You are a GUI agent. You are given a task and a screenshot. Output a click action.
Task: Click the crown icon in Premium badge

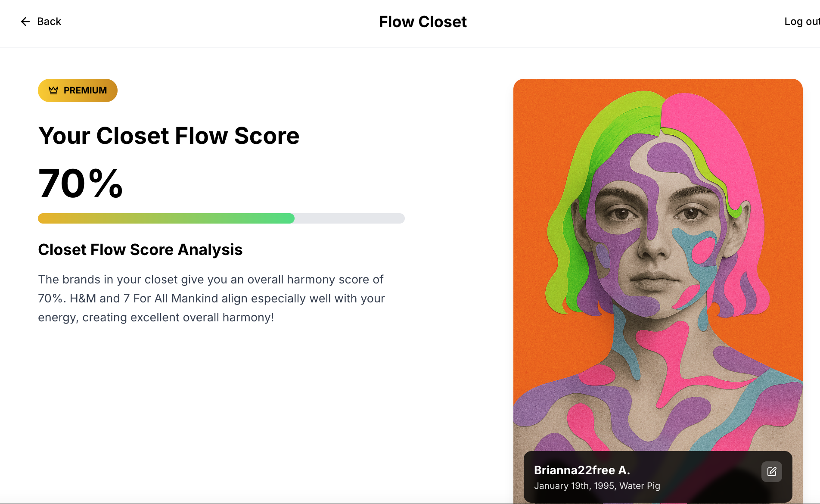(53, 90)
